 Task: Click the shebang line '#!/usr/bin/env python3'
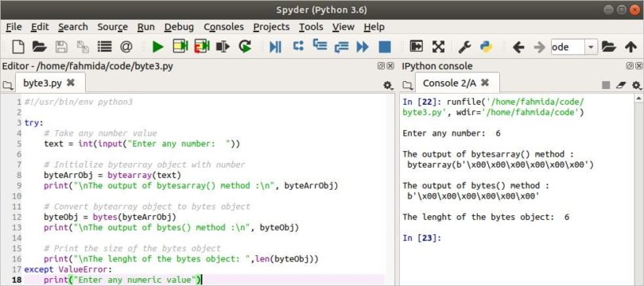(79, 102)
